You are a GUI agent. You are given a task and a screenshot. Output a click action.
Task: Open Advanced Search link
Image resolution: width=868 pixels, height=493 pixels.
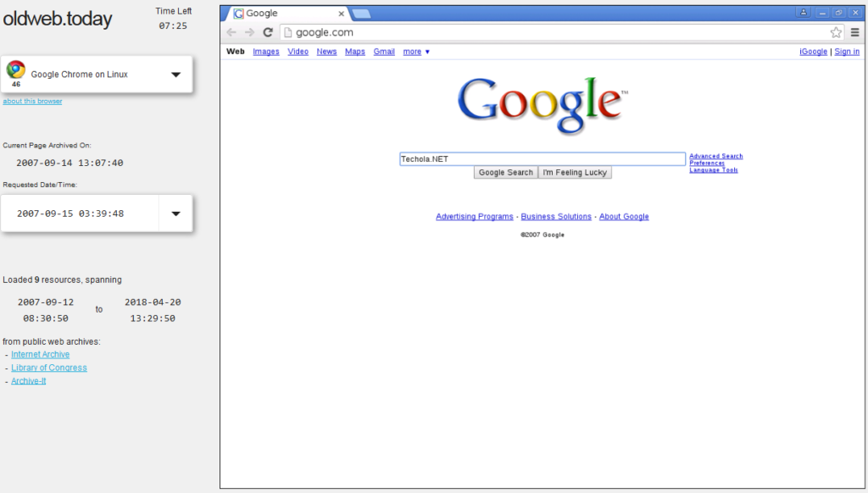coord(715,156)
